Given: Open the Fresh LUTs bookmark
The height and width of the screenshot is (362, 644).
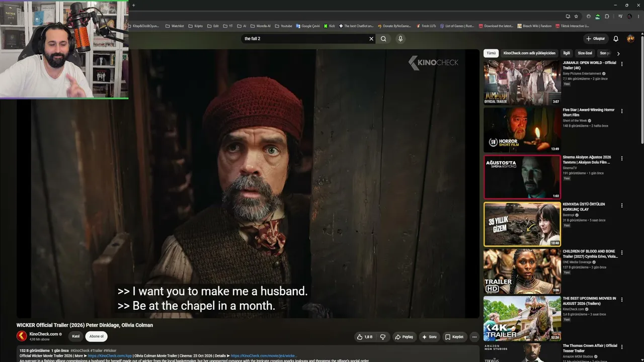Looking at the screenshot, I should click(x=426, y=26).
